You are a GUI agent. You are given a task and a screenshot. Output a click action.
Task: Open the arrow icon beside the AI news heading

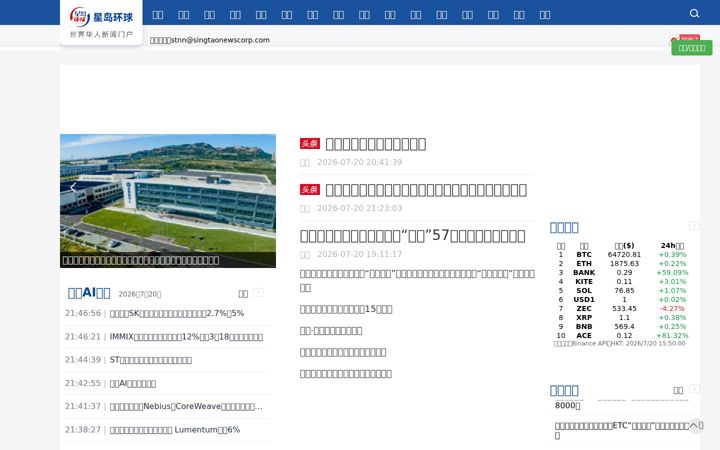259,292
